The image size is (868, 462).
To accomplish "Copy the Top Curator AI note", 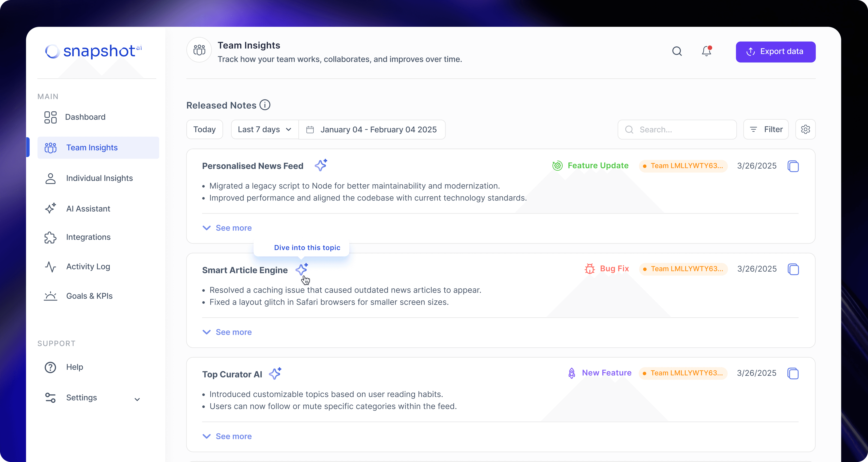I will pyautogui.click(x=793, y=373).
